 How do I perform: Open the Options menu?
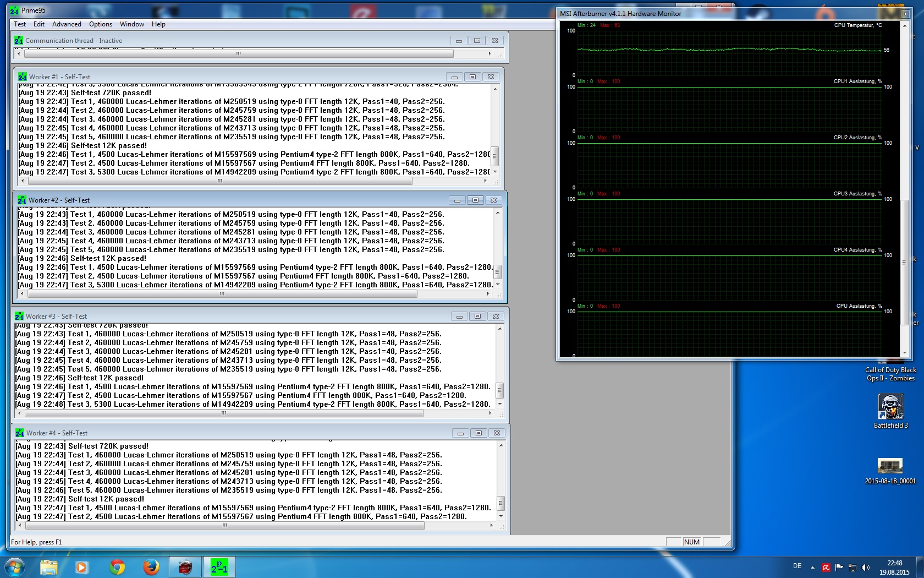[101, 24]
